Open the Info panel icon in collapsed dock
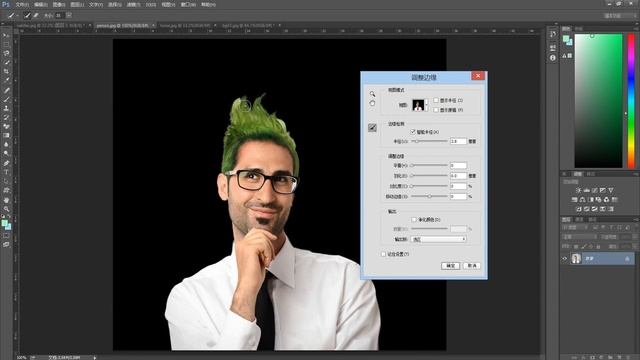This screenshot has height=360, width=640. pyautogui.click(x=552, y=58)
